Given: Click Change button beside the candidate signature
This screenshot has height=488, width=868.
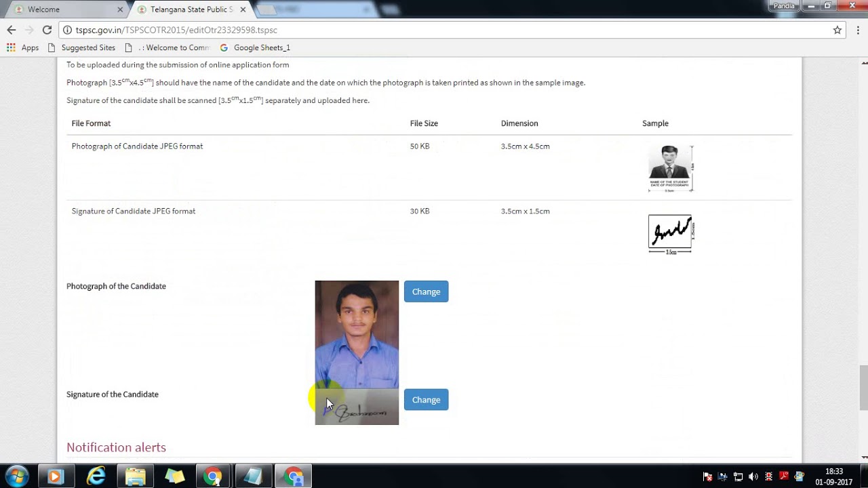Looking at the screenshot, I should point(426,400).
